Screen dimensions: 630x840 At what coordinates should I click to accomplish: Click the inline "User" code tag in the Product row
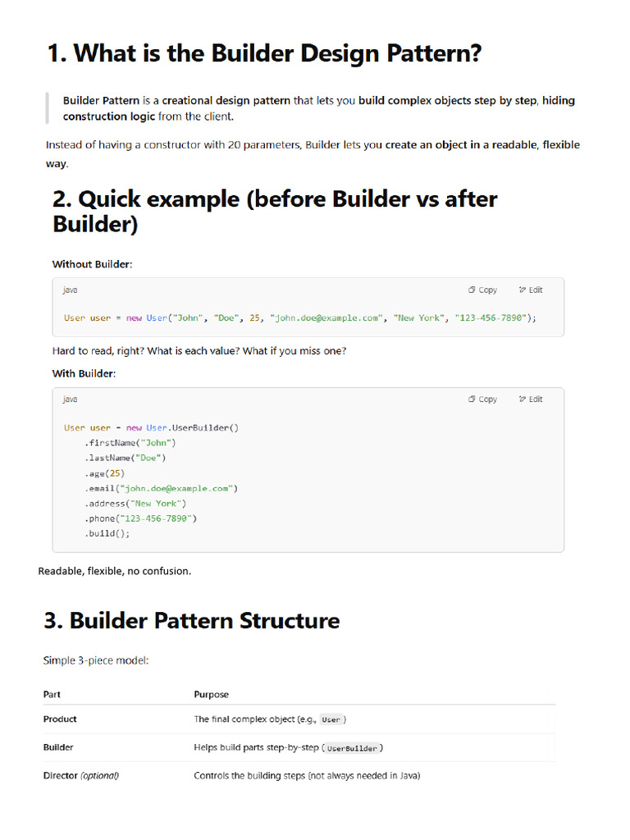331,720
